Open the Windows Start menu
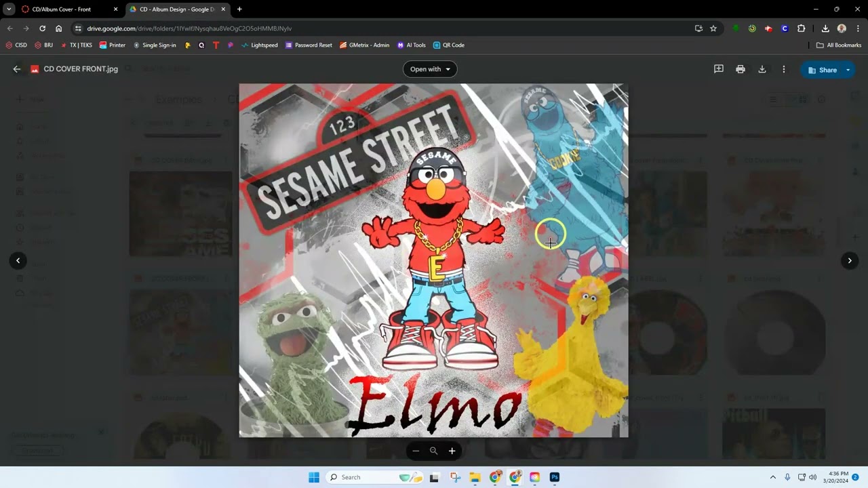This screenshot has width=868, height=488. point(313,477)
